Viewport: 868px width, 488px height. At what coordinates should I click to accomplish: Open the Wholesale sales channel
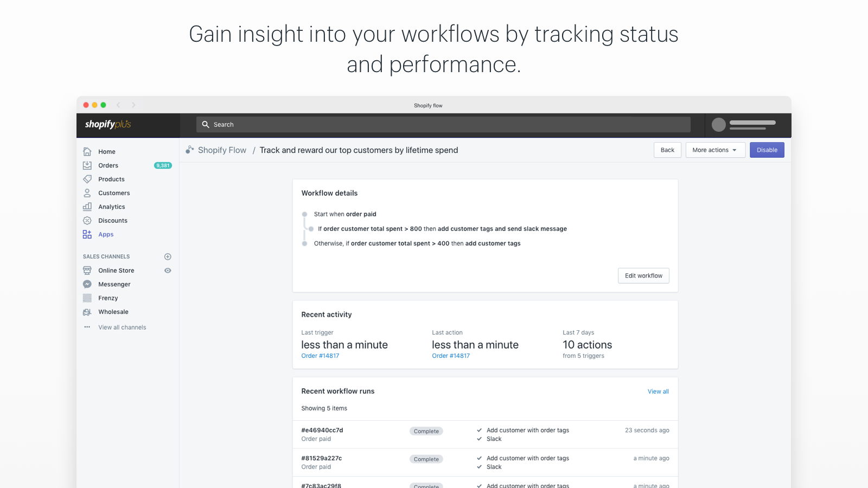click(113, 312)
